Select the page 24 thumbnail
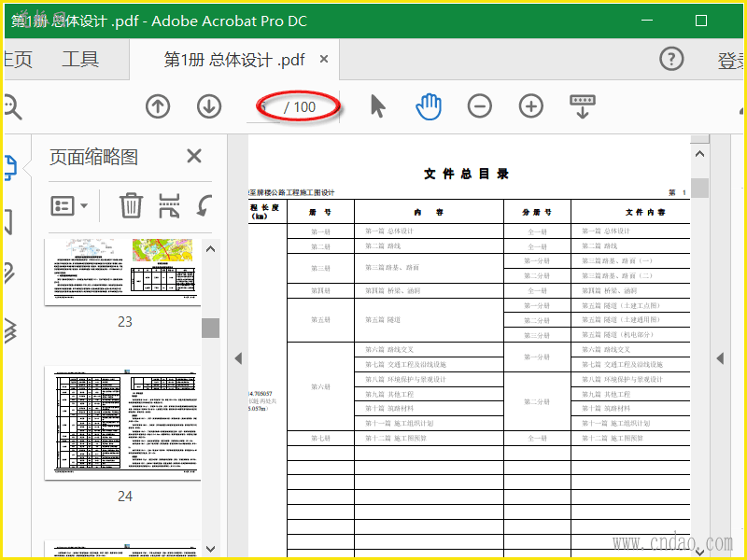 [122, 423]
